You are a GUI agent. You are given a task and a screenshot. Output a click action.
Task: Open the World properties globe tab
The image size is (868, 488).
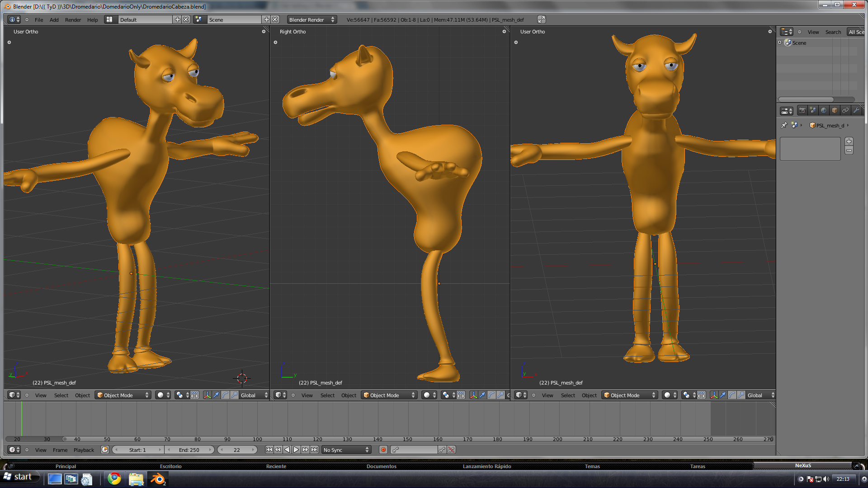[824, 111]
